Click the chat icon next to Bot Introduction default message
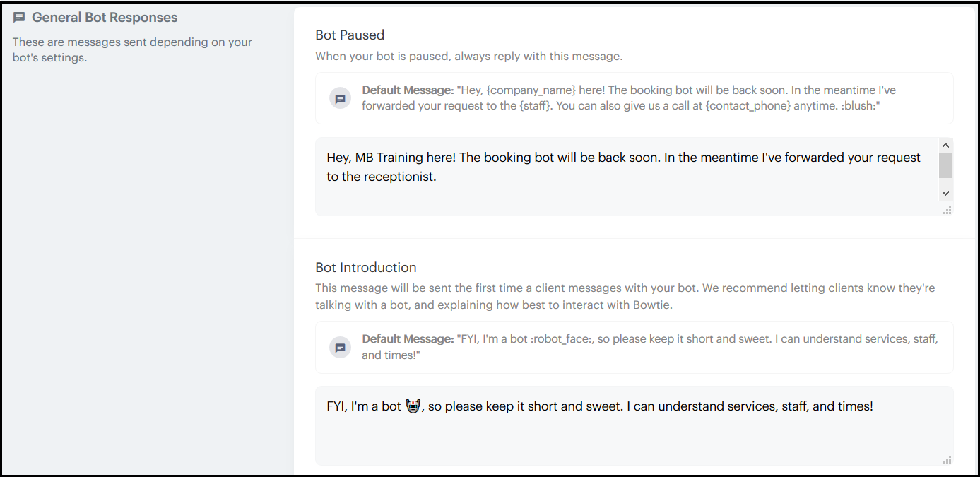 click(340, 347)
